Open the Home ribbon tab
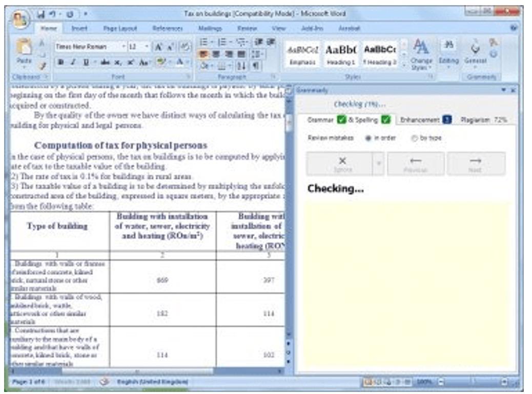This screenshot has height=394, width=532. coord(49,28)
